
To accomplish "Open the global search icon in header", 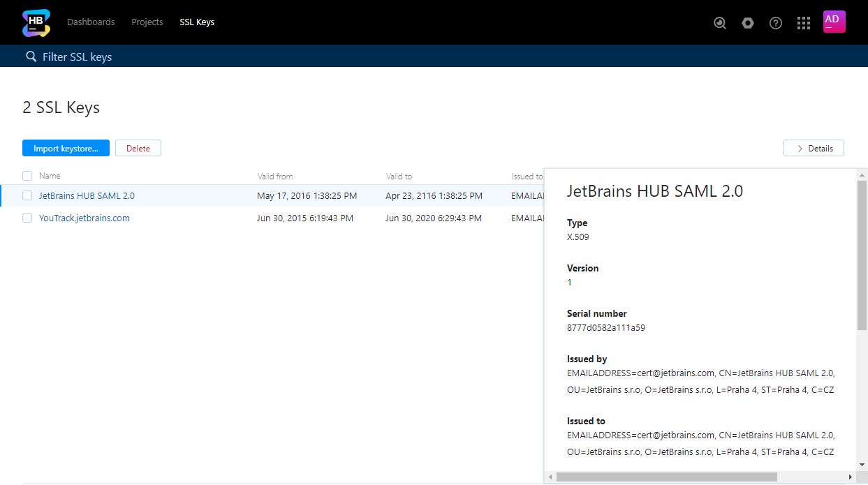I will click(720, 23).
